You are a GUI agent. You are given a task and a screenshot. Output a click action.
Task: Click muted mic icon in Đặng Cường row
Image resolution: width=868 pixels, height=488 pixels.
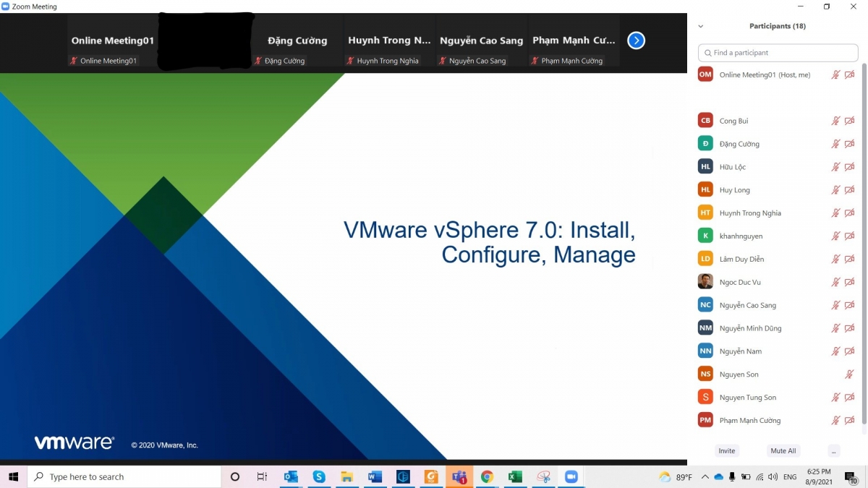[835, 144]
